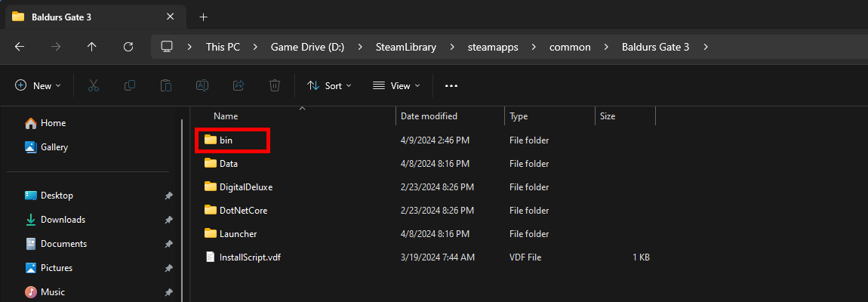
Task: Expand chevron after common in path
Action: click(606, 47)
